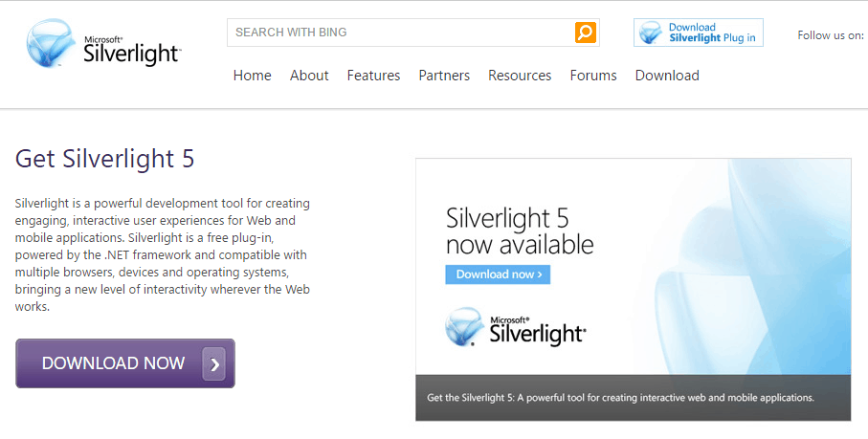Select Resources in the navigation bar
Viewport: 868px width, 439px height.
click(520, 76)
